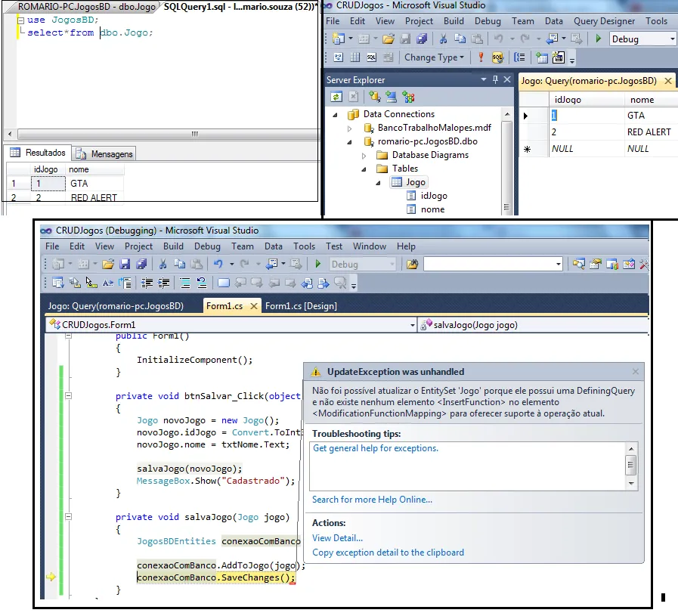The image size is (678, 616).
Task: Click the Find in Files icon beside search box
Action: (412, 265)
